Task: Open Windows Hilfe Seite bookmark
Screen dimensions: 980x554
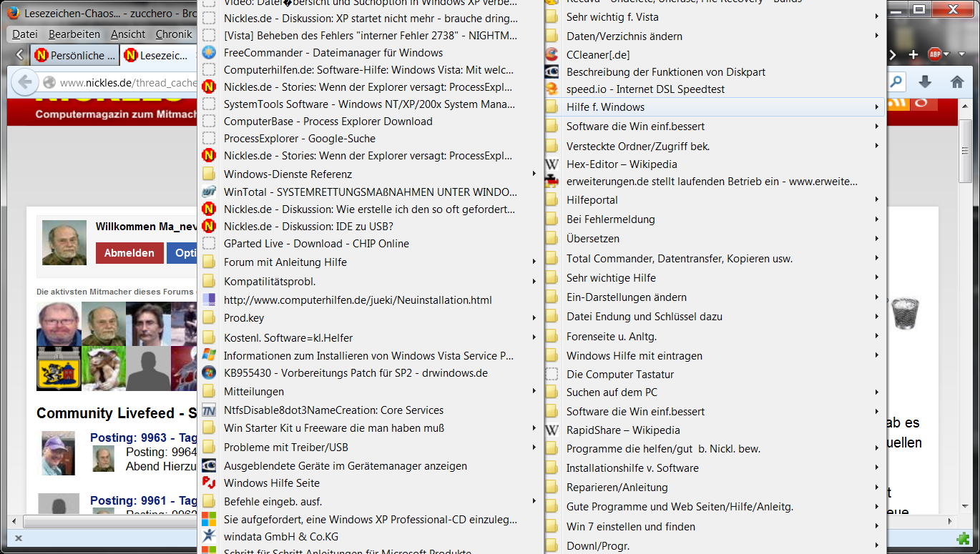Action: tap(369, 483)
